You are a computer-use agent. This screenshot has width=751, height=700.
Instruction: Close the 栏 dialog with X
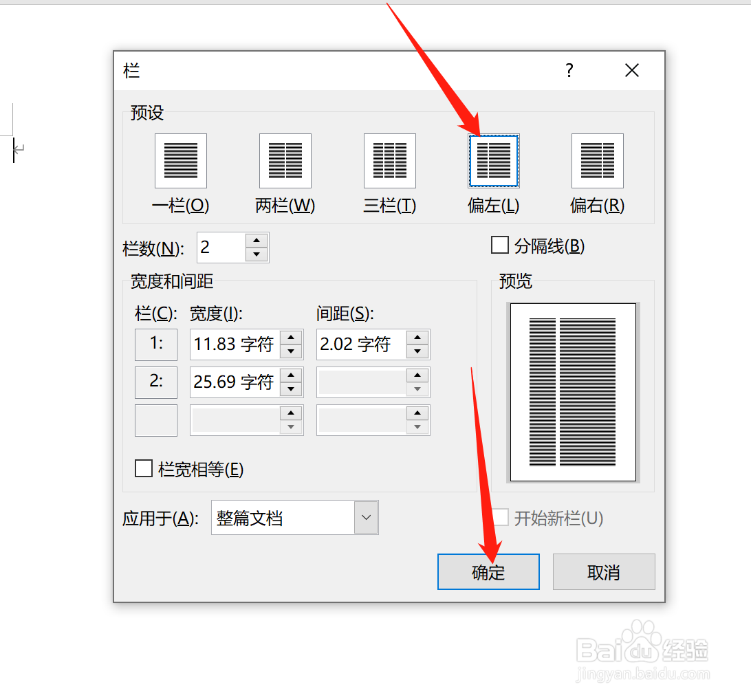point(632,70)
